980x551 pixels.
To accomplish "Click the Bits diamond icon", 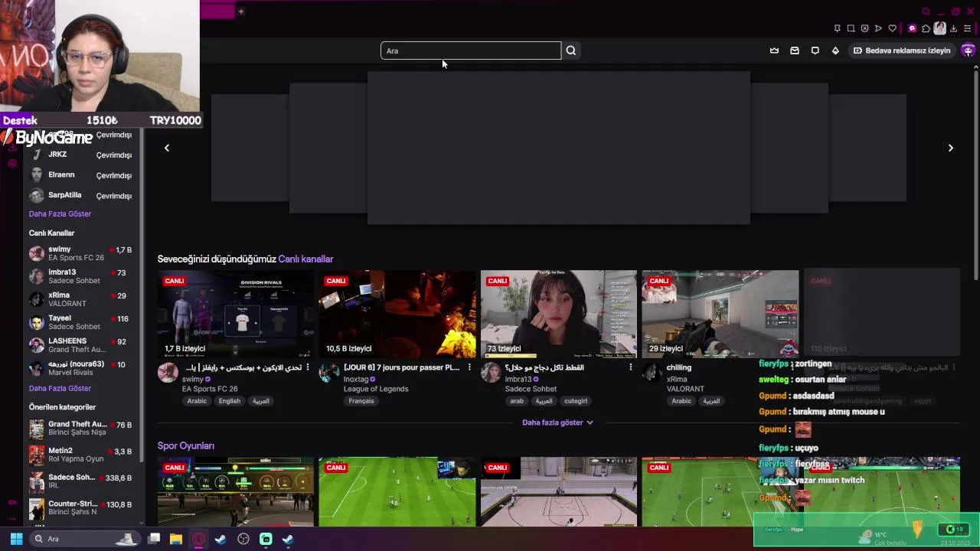I will coord(835,51).
